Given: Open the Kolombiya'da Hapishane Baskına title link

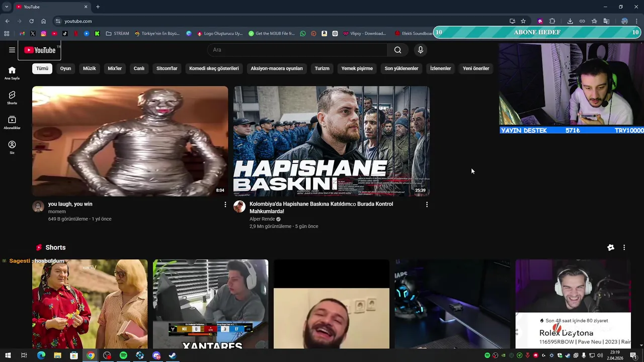Looking at the screenshot, I should [321, 208].
